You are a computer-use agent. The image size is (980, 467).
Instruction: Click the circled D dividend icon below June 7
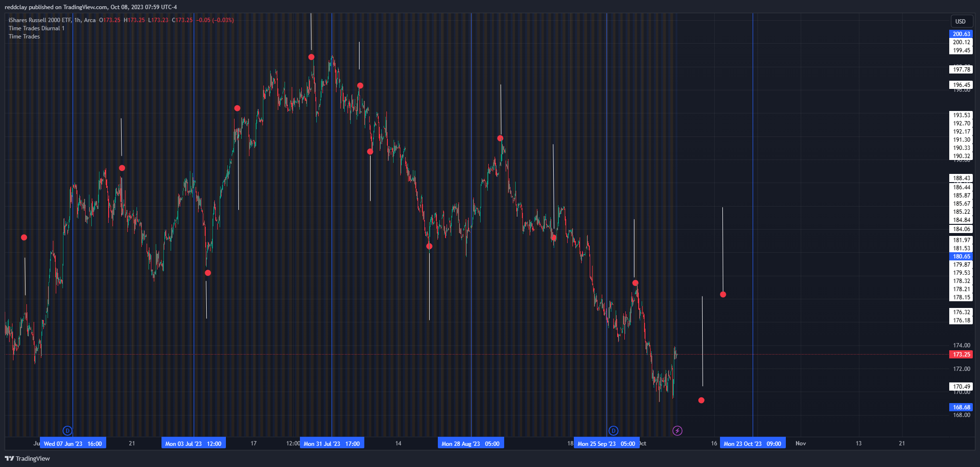coord(66,430)
